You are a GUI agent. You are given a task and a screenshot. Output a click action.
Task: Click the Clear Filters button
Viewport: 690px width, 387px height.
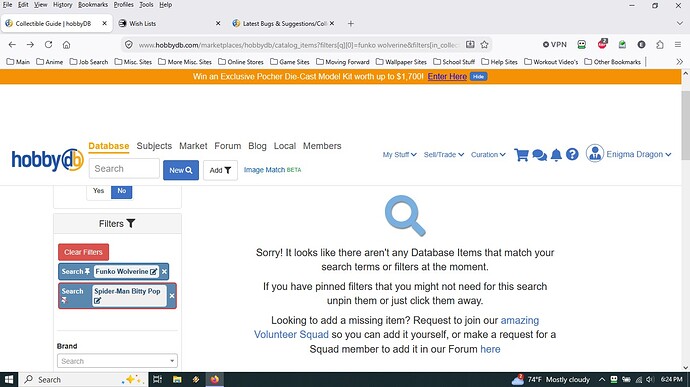84,252
